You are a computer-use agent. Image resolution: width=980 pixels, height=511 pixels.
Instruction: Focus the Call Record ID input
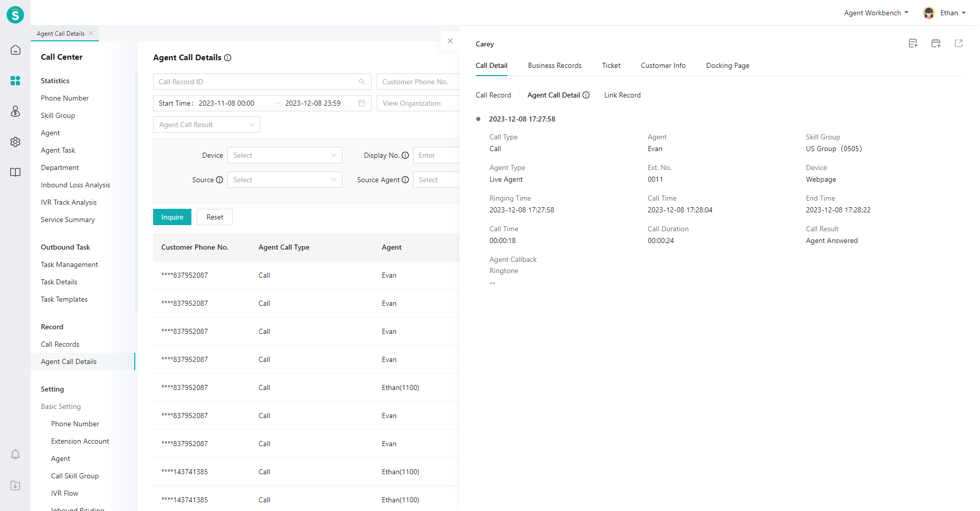[x=262, y=82]
